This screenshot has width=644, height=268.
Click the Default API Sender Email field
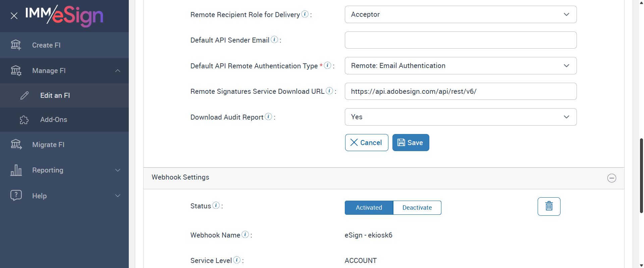point(461,40)
